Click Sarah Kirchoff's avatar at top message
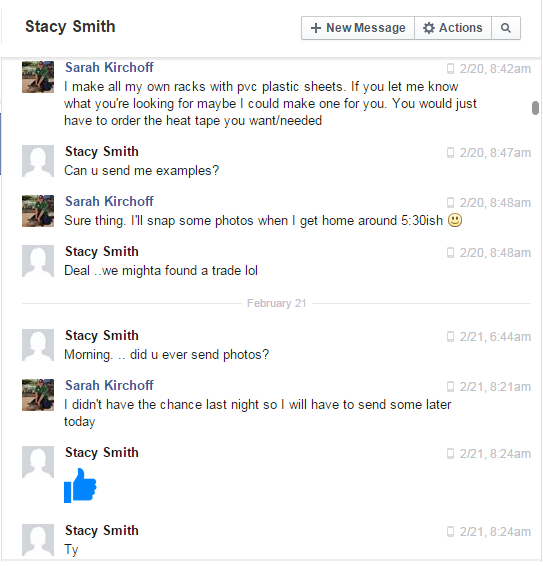 point(38,77)
